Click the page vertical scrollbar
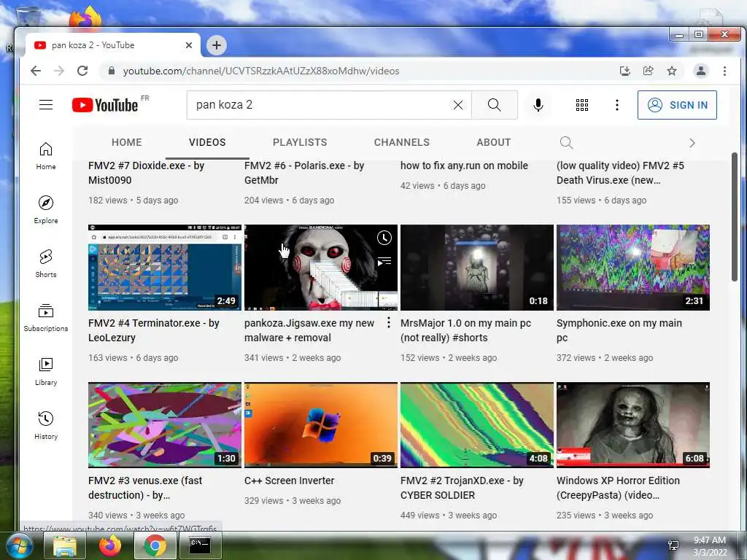This screenshot has width=747, height=560. tap(735, 217)
